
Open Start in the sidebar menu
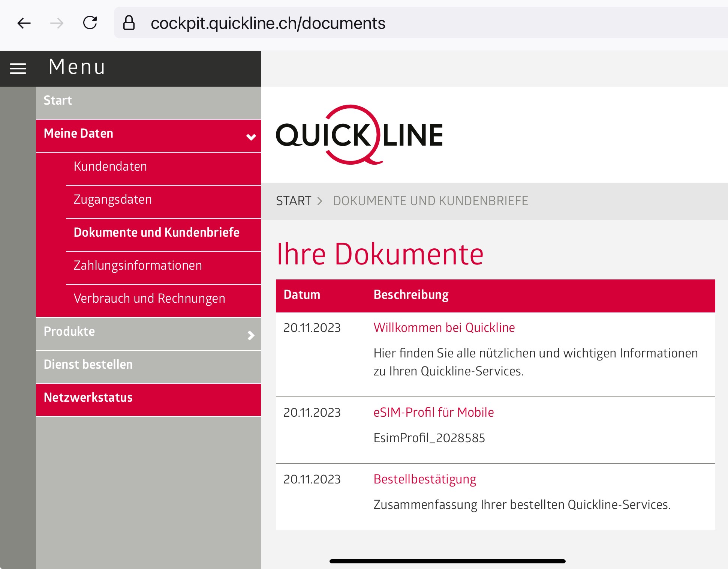pos(58,101)
